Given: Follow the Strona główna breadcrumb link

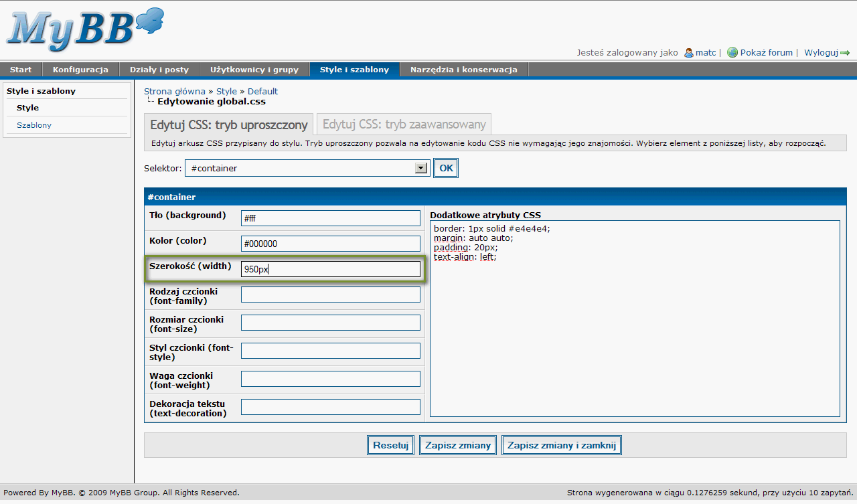Looking at the screenshot, I should (175, 91).
